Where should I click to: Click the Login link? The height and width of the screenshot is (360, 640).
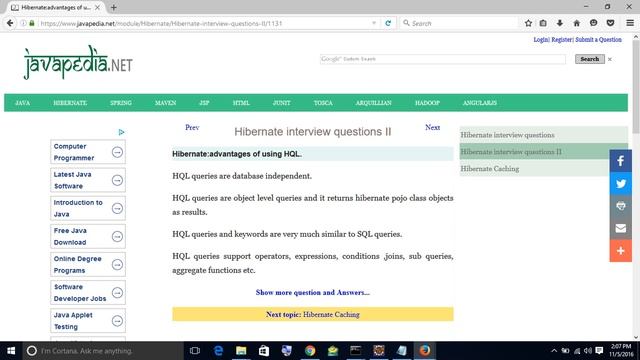[541, 40]
